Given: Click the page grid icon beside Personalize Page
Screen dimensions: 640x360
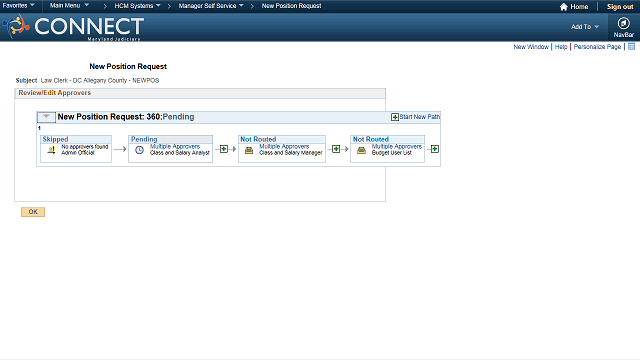Looking at the screenshot, I should (631, 47).
